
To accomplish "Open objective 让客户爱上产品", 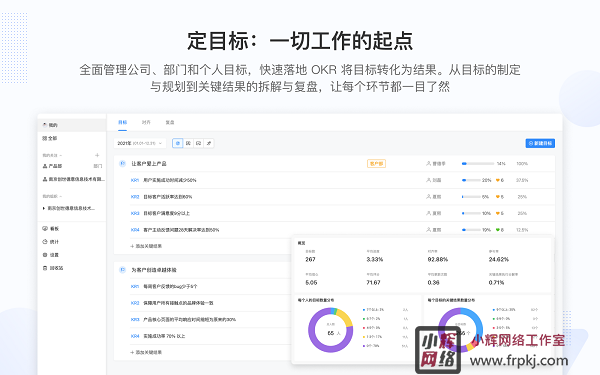I will tap(149, 164).
